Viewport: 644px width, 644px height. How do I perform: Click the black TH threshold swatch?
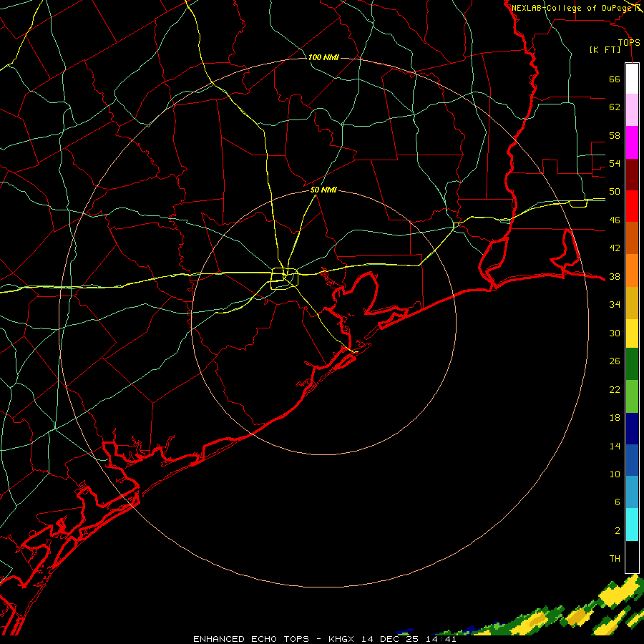pos(632,557)
